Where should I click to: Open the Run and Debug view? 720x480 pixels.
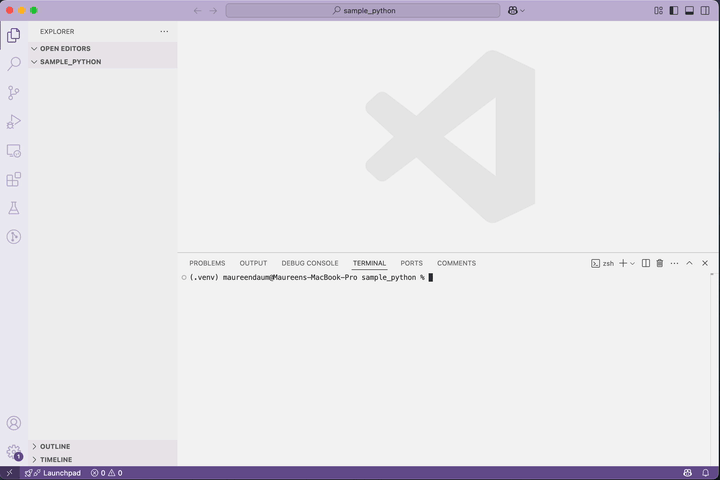pyautogui.click(x=14, y=122)
